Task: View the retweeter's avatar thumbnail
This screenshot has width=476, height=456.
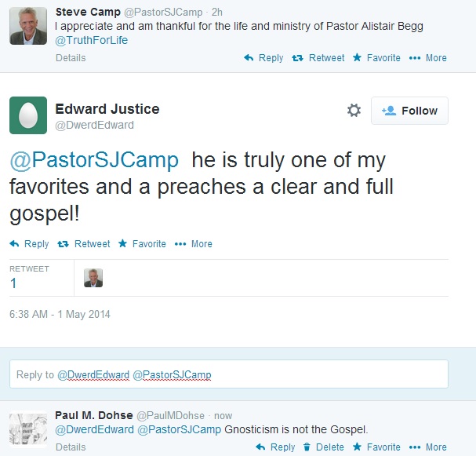Action: pyautogui.click(x=93, y=278)
